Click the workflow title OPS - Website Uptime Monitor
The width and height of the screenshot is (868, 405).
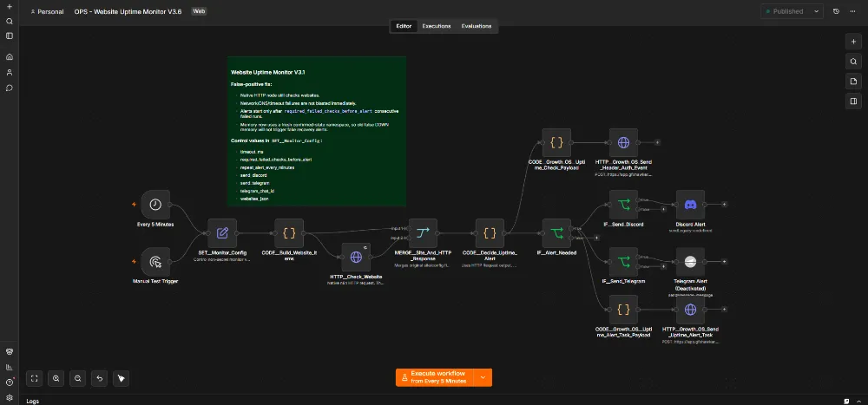(x=128, y=11)
